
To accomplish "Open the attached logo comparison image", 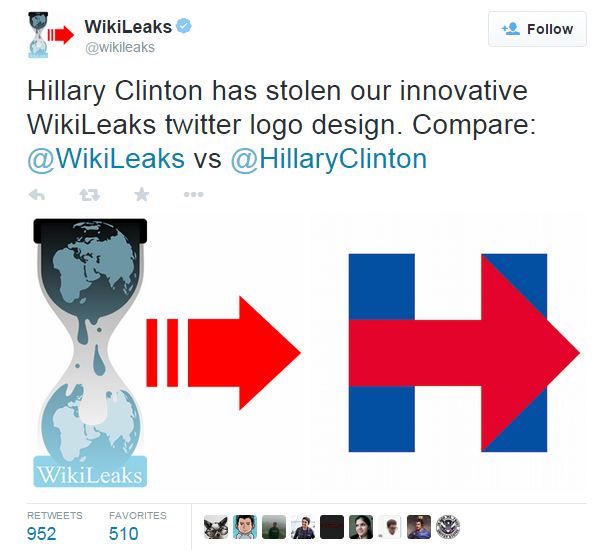I will click(x=307, y=352).
